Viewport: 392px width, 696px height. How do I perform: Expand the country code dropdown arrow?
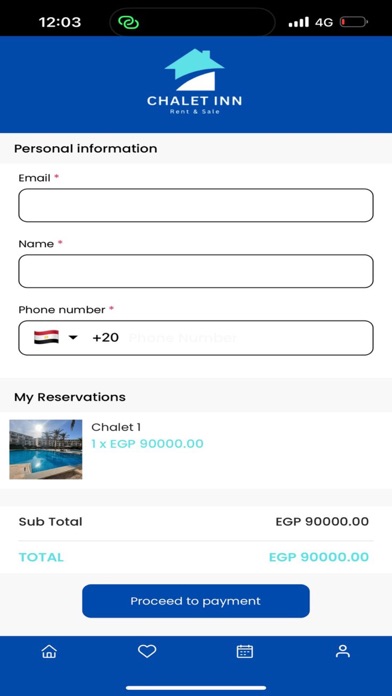click(73, 338)
